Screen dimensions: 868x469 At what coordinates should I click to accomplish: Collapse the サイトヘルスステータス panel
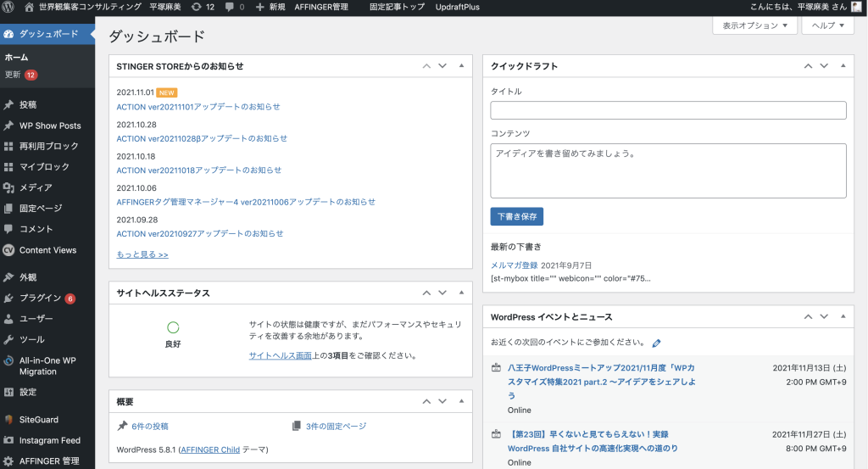coord(461,293)
